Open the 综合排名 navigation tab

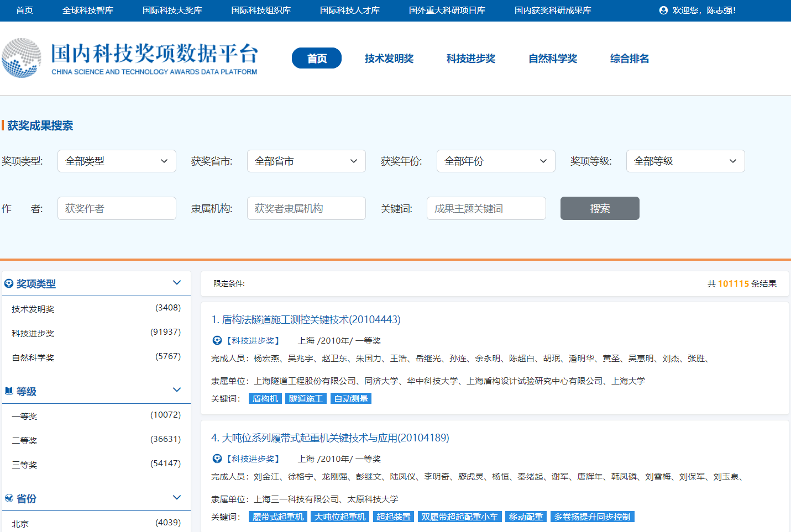(630, 59)
